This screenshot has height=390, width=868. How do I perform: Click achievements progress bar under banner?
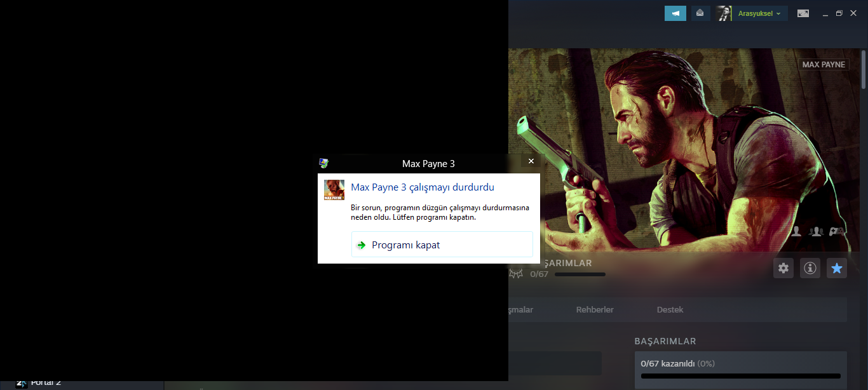pyautogui.click(x=580, y=274)
